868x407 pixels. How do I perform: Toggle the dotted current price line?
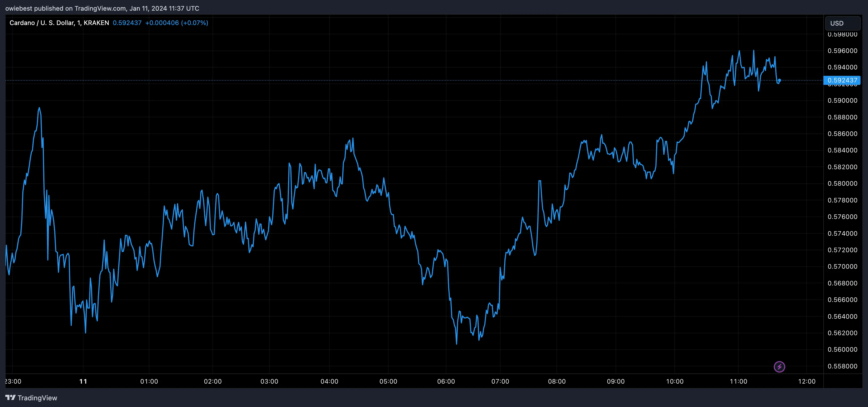[404, 80]
